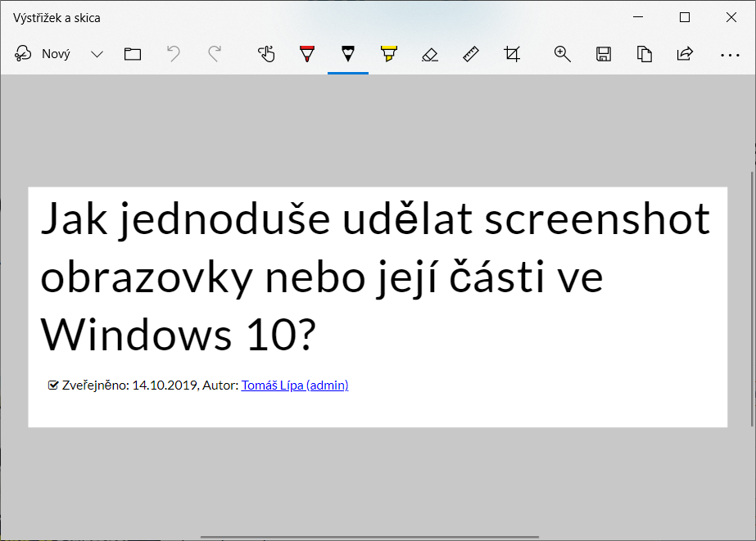Click the horizontal scrollbar at bottom
The height and width of the screenshot is (541, 756).
369,537
